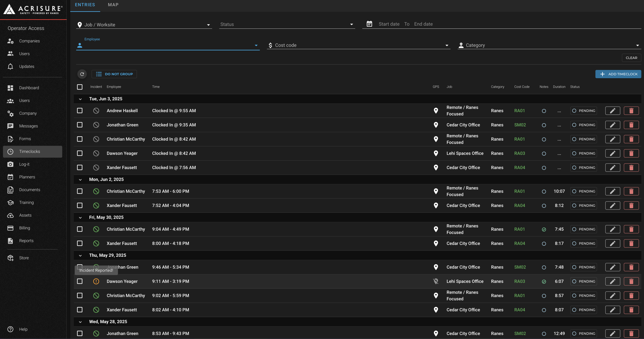This screenshot has height=339, width=644.
Task: Check Xander Fausett's 7:56 AM entry
Action: [80, 167]
